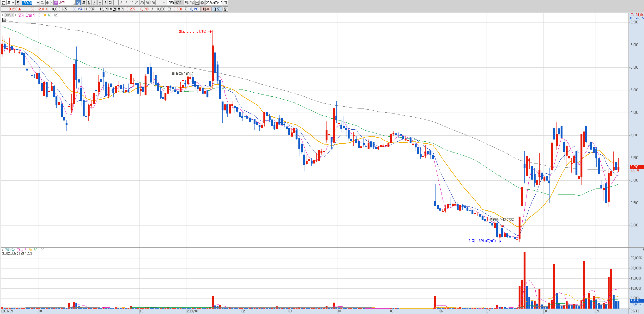Click the 매수 buy button
Screen dimensions: 644x314
[x=206, y=9]
